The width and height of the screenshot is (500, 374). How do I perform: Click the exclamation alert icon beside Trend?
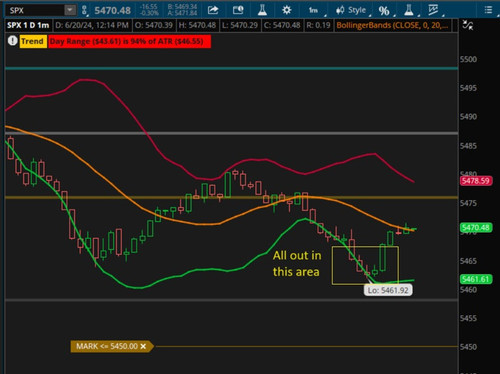(x=13, y=41)
